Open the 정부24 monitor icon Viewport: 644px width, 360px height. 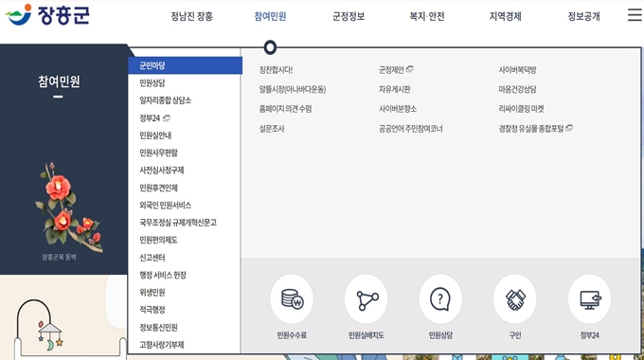(x=589, y=298)
